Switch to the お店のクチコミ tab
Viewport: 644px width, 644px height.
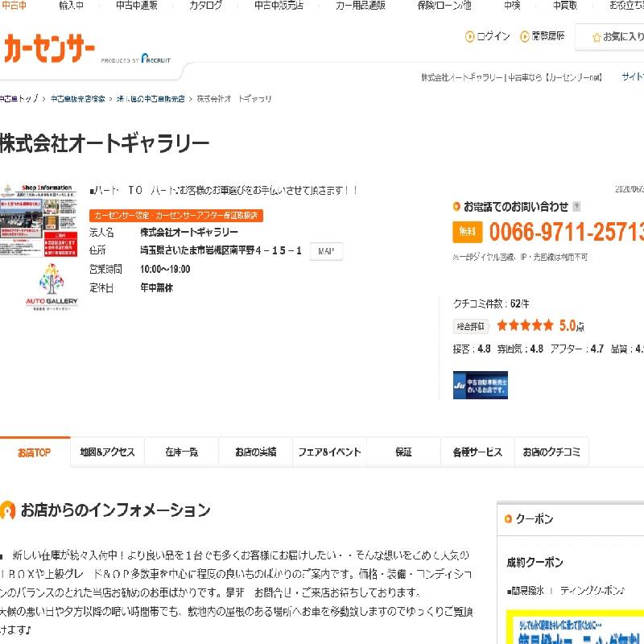551,452
